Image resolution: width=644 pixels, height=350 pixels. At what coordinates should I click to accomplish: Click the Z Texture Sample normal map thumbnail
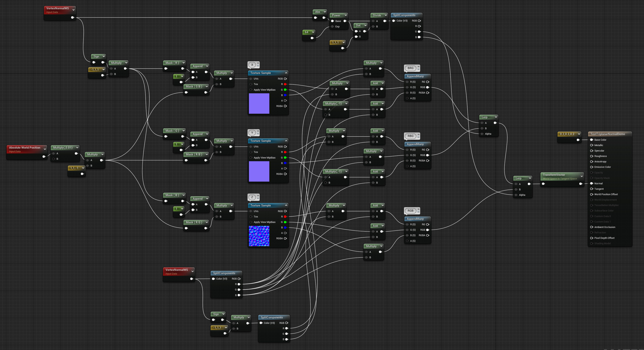pos(259,236)
